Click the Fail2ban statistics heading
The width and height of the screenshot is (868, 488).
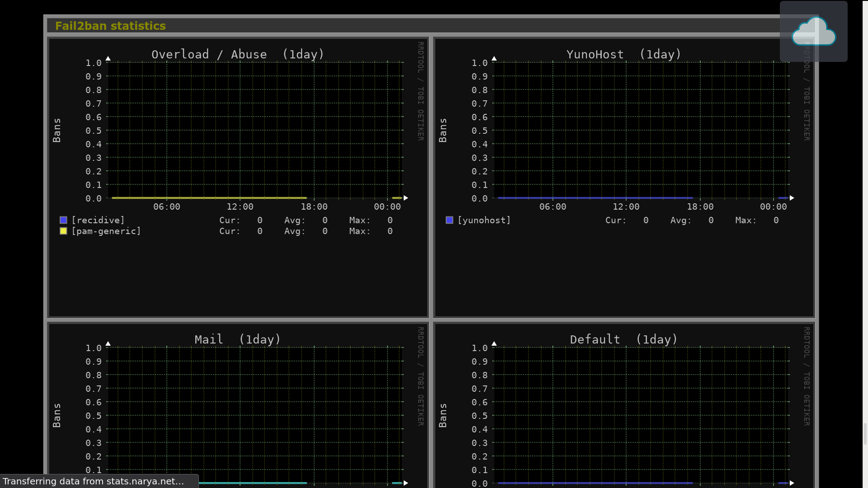click(x=110, y=26)
